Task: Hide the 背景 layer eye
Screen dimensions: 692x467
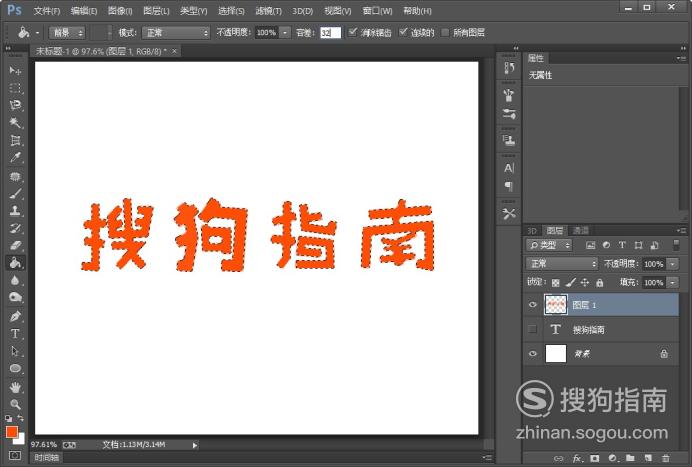Action: click(533, 354)
